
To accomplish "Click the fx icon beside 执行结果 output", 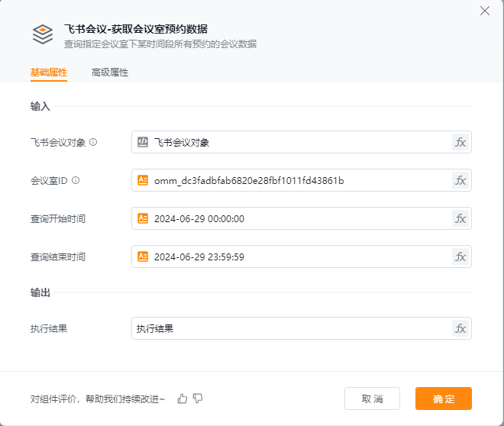I will 460,328.
